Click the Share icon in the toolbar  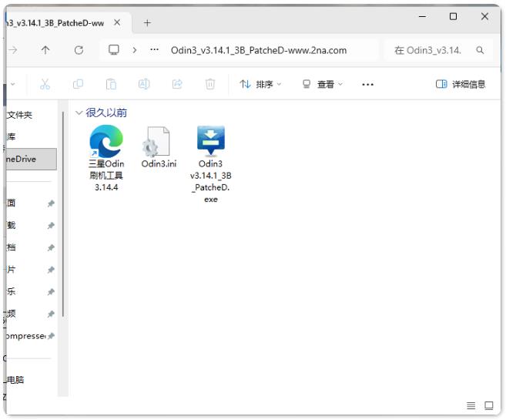(177, 84)
